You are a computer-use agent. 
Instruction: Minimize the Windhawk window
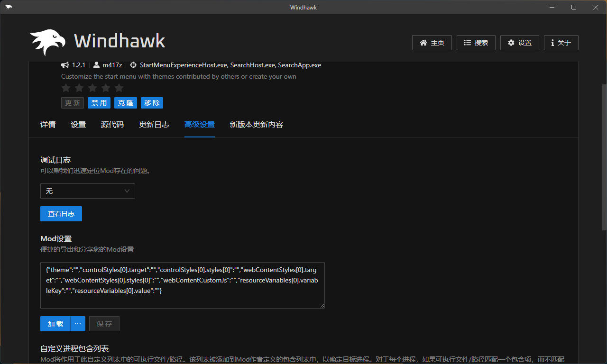click(552, 7)
